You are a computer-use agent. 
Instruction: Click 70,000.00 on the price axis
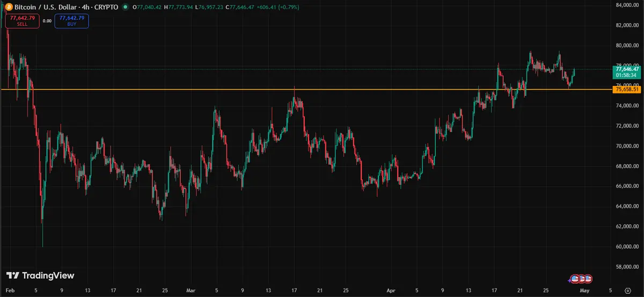point(627,146)
